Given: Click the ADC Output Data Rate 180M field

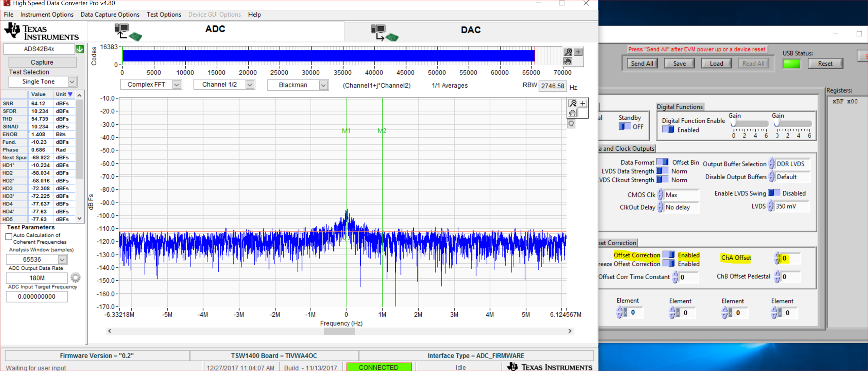Looking at the screenshot, I should point(37,278).
